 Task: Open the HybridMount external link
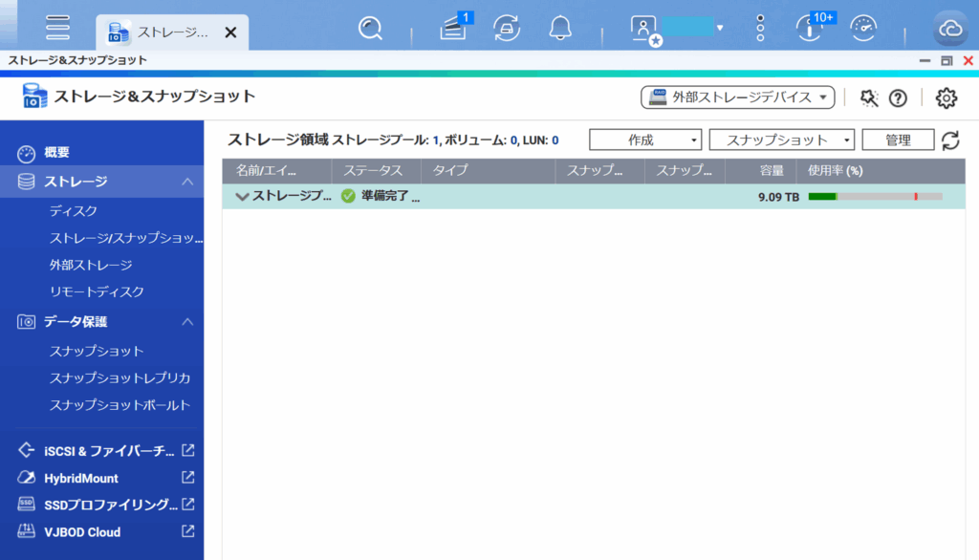pyautogui.click(x=188, y=478)
